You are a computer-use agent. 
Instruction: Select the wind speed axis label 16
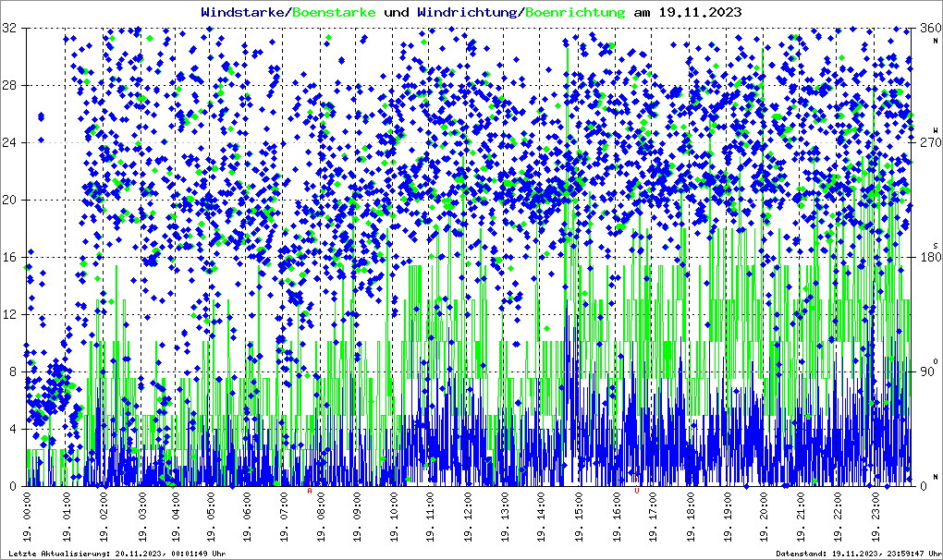pos(9,257)
